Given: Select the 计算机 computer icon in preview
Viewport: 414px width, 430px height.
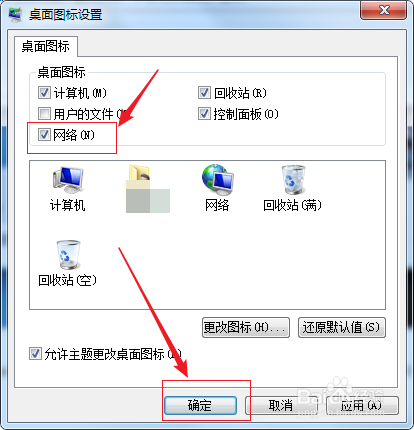Looking at the screenshot, I should [68, 180].
